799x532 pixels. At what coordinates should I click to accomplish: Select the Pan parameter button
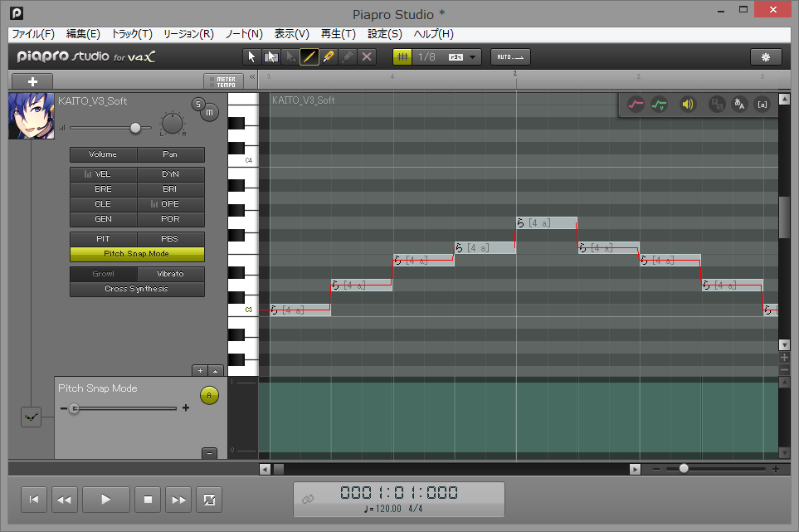click(171, 154)
